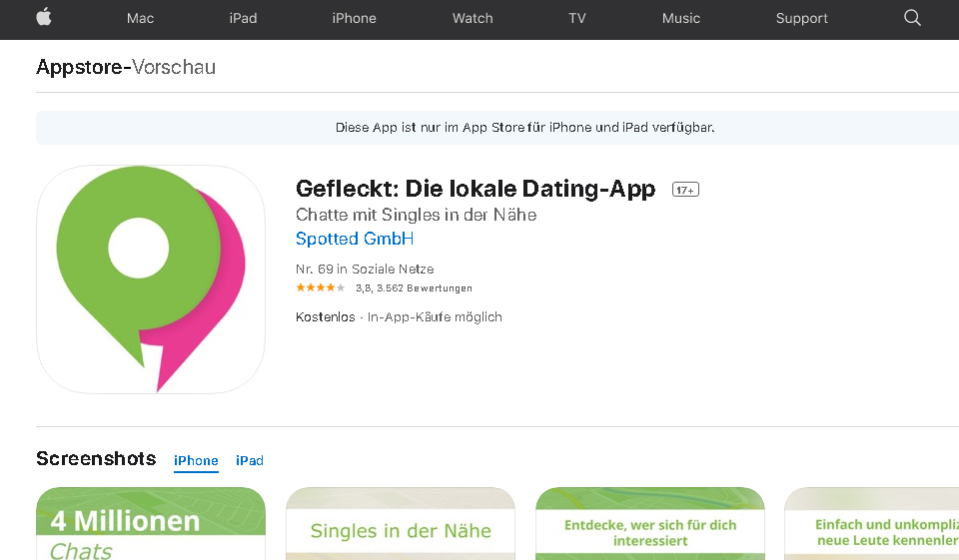The width and height of the screenshot is (959, 560).
Task: Click the Appstore-Vorschau heading link
Action: [126, 67]
